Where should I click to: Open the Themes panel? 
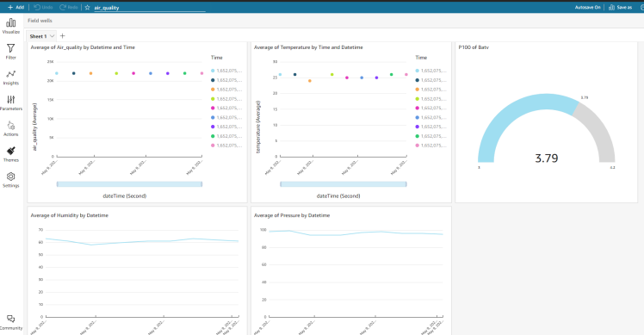click(11, 154)
